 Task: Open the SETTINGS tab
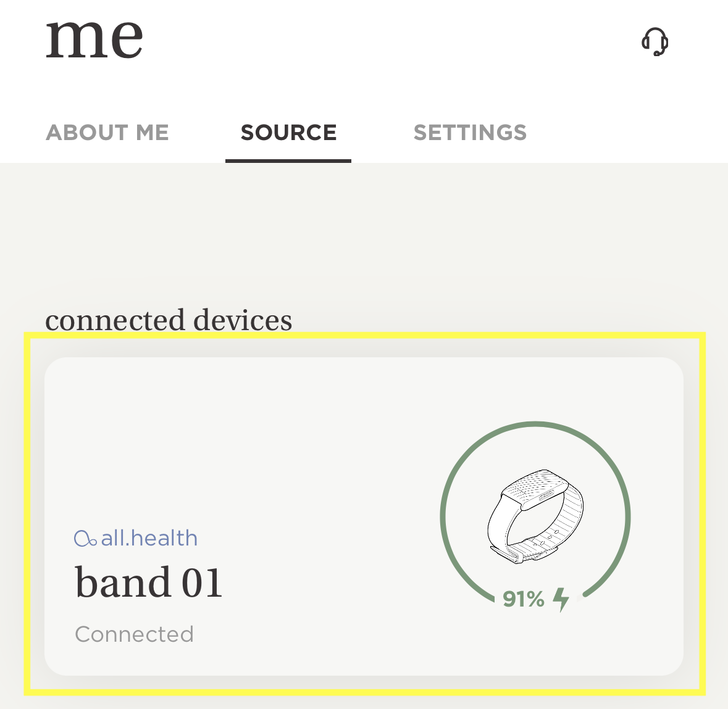[x=470, y=132]
